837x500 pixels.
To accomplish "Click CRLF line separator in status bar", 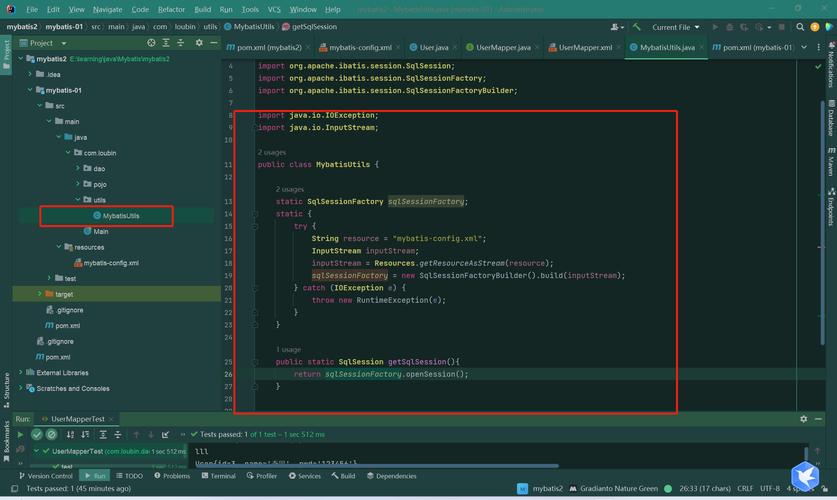I will (745, 488).
